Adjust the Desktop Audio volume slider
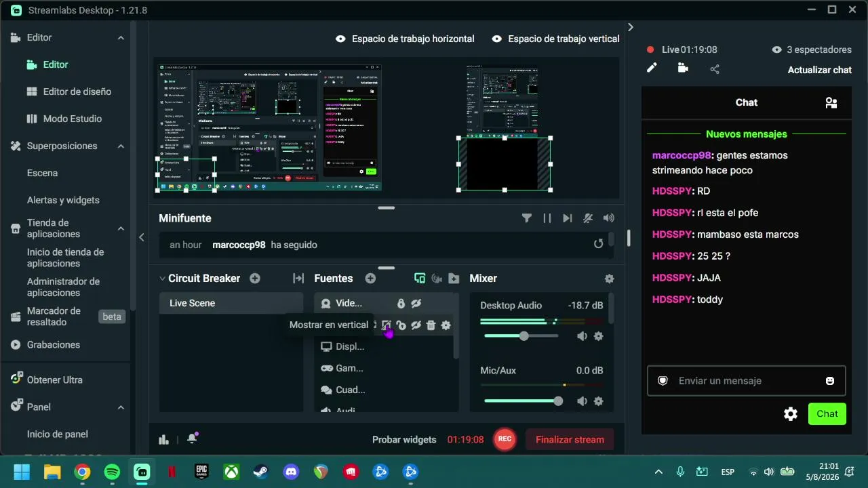868x488 pixels. (521, 336)
